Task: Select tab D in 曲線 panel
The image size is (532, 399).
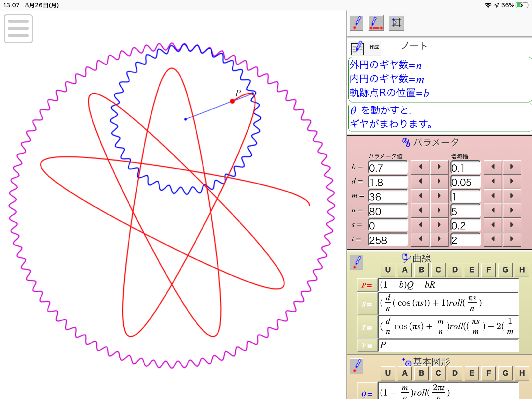Action: (455, 270)
